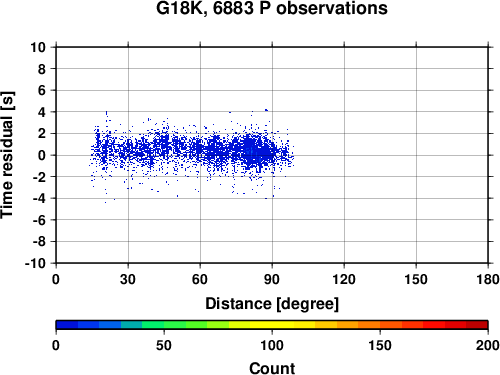Click the 0 tick label on residual axis
The image size is (500, 375).
point(42,155)
